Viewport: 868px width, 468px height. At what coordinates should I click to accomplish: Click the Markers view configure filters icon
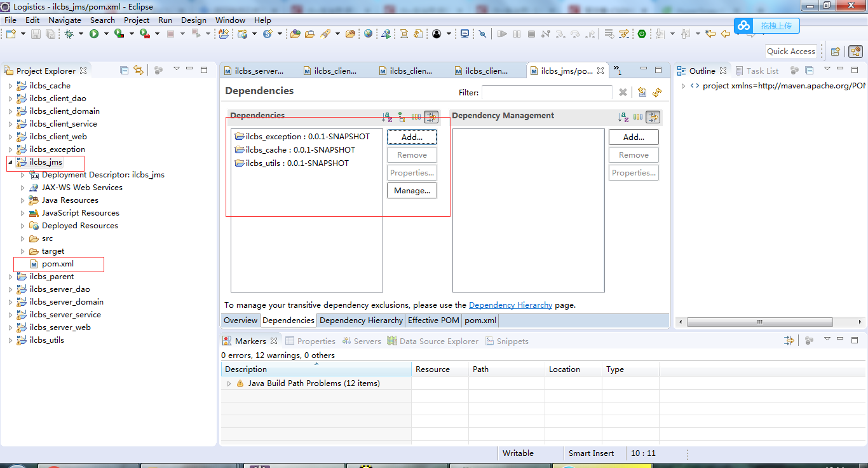(789, 341)
